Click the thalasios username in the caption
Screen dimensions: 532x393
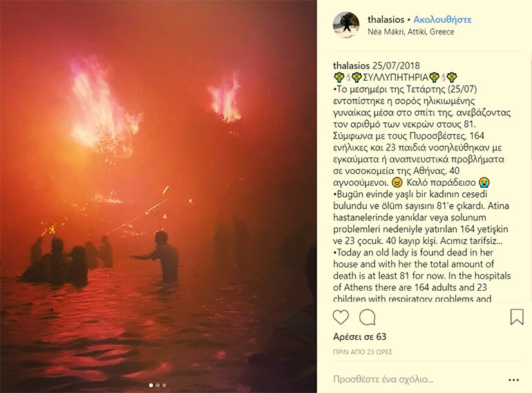click(351, 66)
